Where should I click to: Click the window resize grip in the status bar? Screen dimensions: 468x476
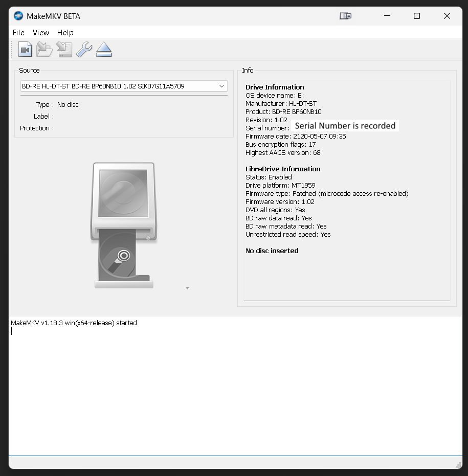point(459,465)
